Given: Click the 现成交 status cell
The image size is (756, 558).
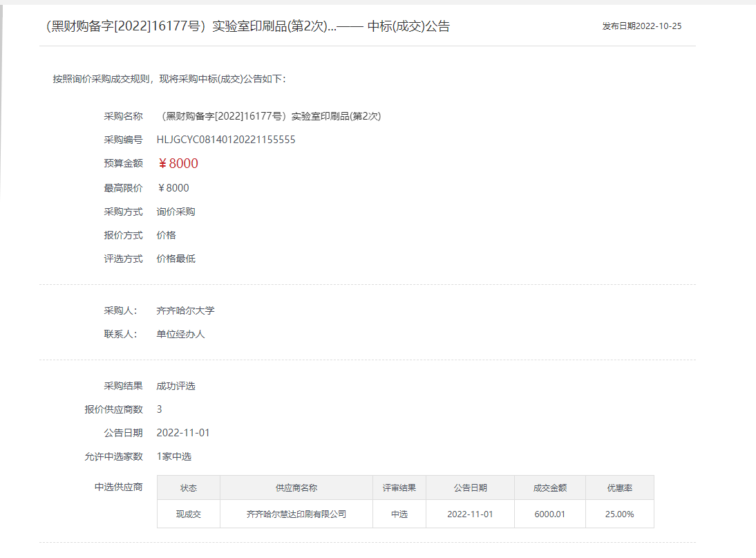Looking at the screenshot, I should tap(188, 513).
